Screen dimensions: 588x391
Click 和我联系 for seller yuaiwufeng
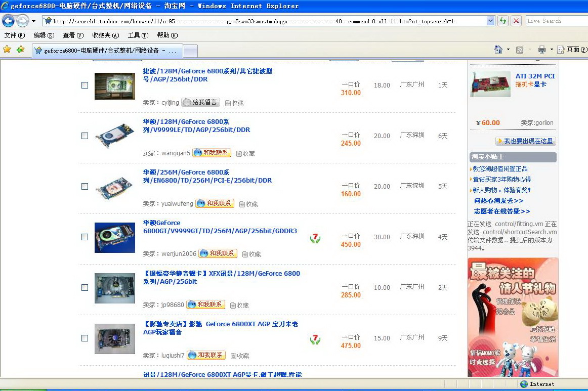pyautogui.click(x=215, y=203)
